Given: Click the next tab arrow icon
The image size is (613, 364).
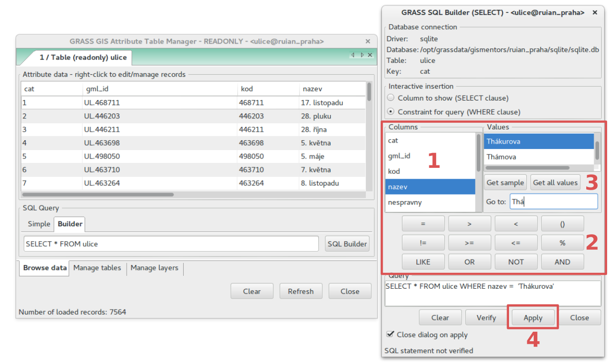Looking at the screenshot, I should [362, 55].
